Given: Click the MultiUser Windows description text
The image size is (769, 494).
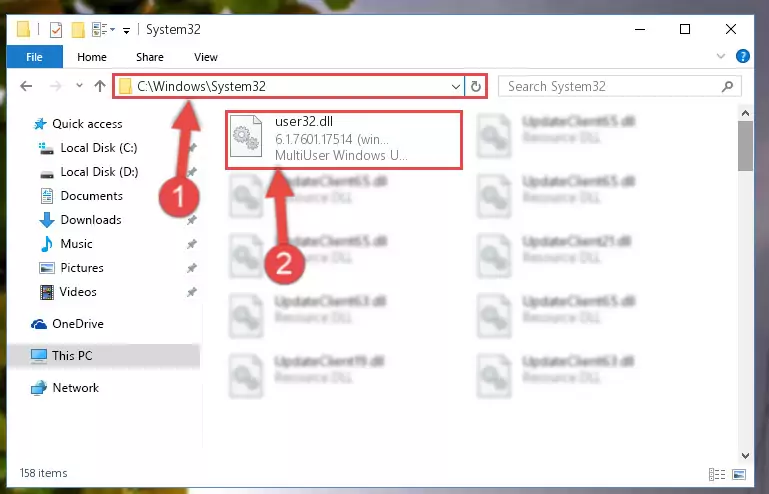Looking at the screenshot, I should (x=341, y=156).
